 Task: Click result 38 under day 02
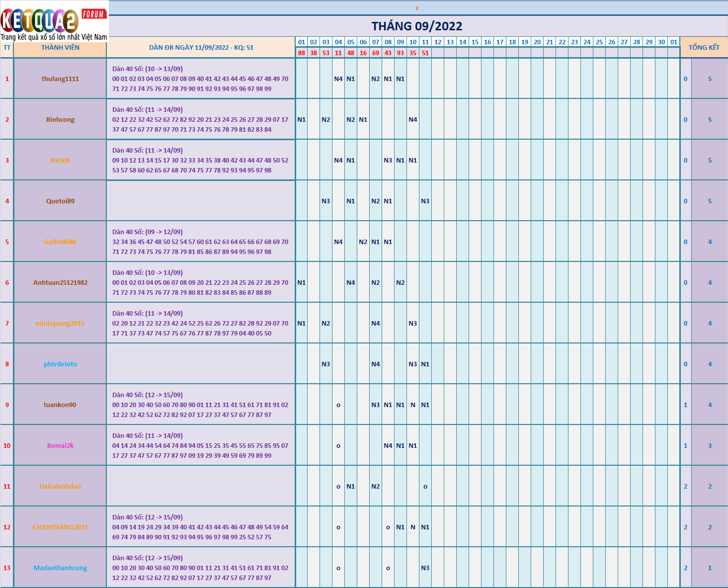tap(314, 53)
